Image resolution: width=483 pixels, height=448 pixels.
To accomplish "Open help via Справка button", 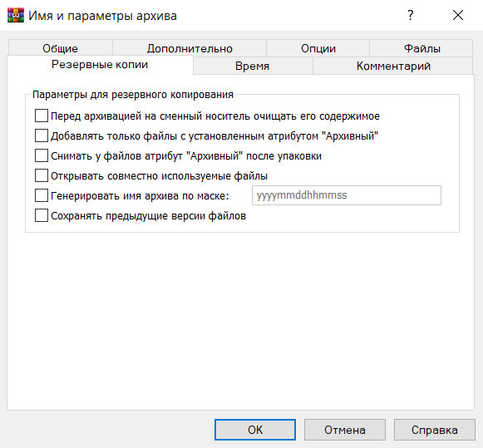I will (435, 430).
